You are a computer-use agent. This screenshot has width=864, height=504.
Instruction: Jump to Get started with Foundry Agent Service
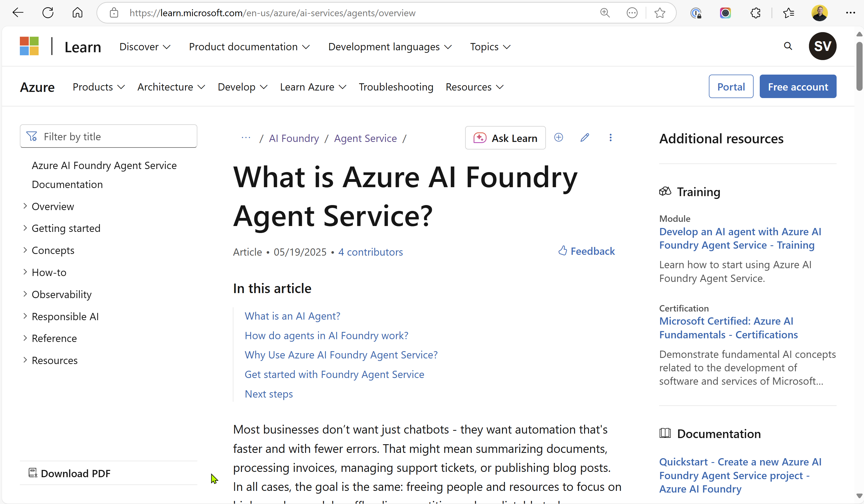click(334, 374)
